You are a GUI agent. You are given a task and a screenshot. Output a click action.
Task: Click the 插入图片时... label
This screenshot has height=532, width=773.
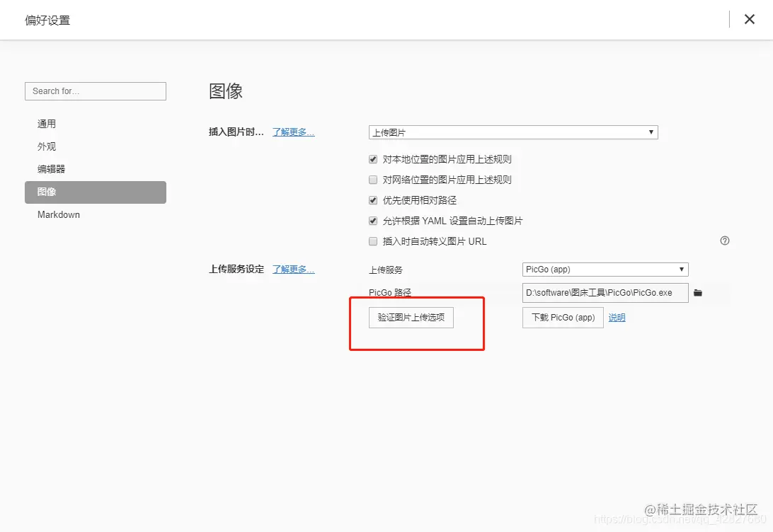click(x=236, y=132)
